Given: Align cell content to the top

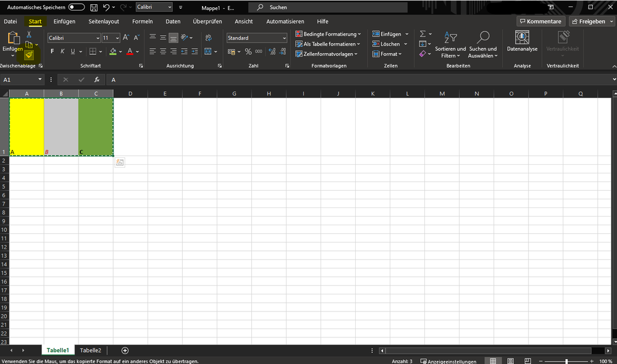Looking at the screenshot, I should click(x=153, y=38).
